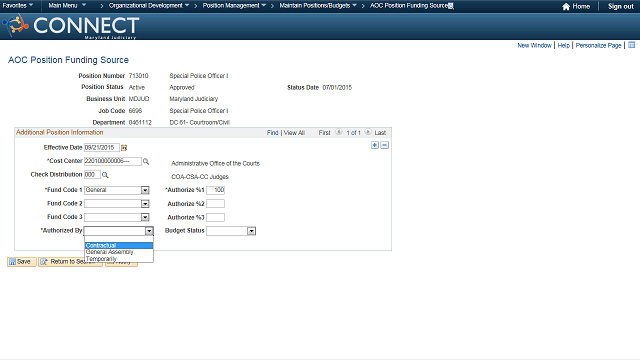Expand Main Menu dropdown
The image size is (640, 360).
click(67, 6)
